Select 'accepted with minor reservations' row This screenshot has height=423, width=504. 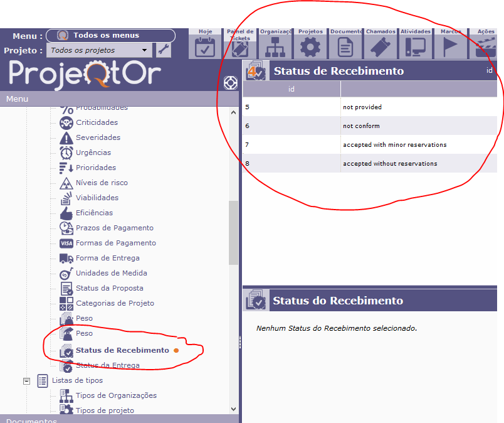click(370, 144)
